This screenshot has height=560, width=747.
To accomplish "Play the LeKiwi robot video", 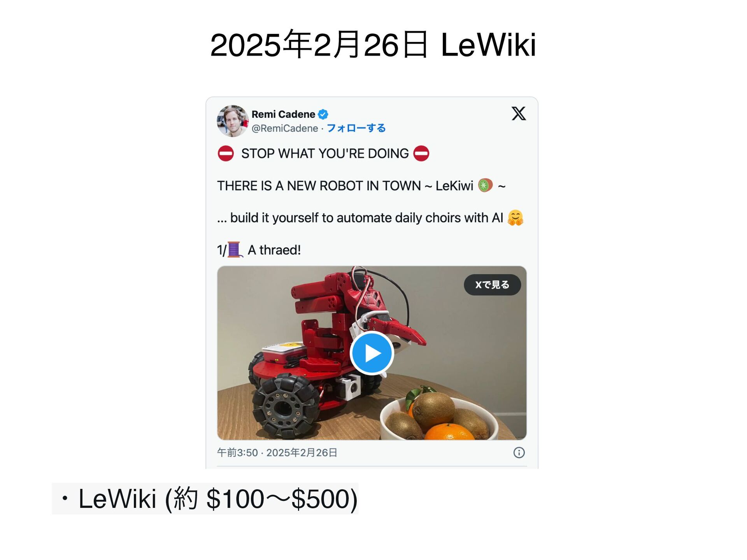I will (372, 353).
